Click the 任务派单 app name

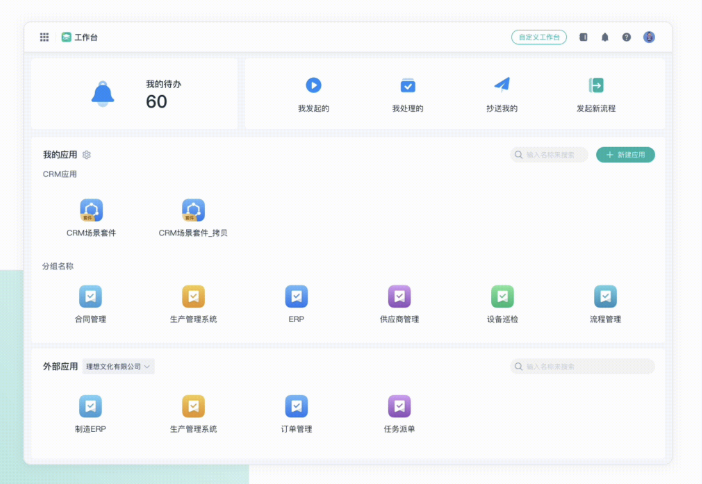(x=399, y=429)
